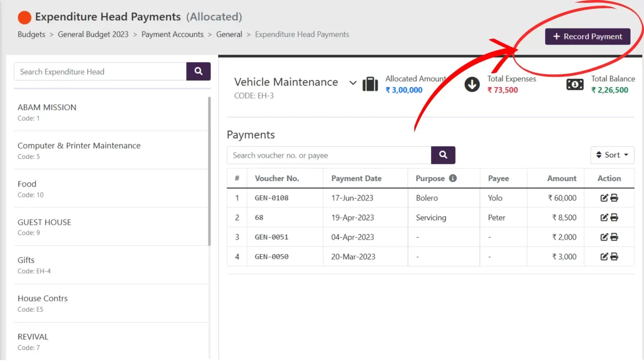The width and height of the screenshot is (644, 362).
Task: Select Food expenditure head
Action: click(111, 189)
